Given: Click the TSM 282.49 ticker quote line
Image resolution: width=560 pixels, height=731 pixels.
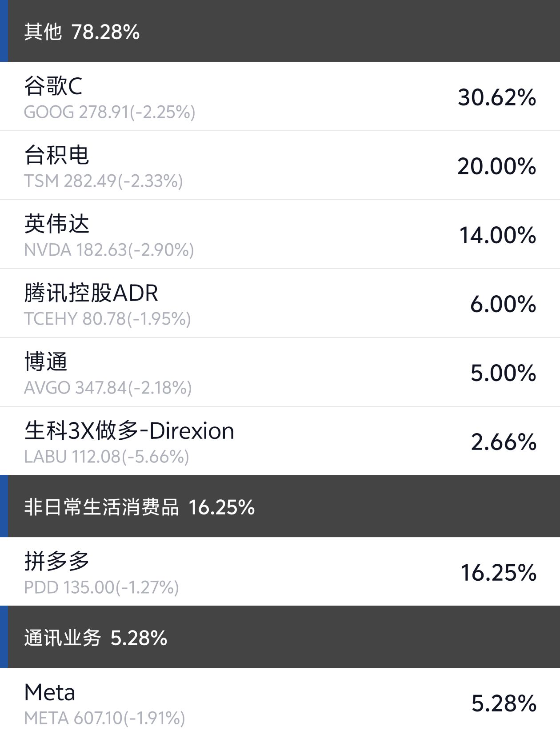Looking at the screenshot, I should (x=103, y=181).
